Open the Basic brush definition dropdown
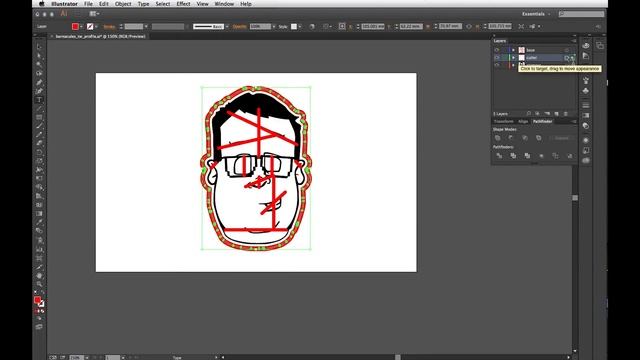This screenshot has width=640, height=360. click(227, 27)
